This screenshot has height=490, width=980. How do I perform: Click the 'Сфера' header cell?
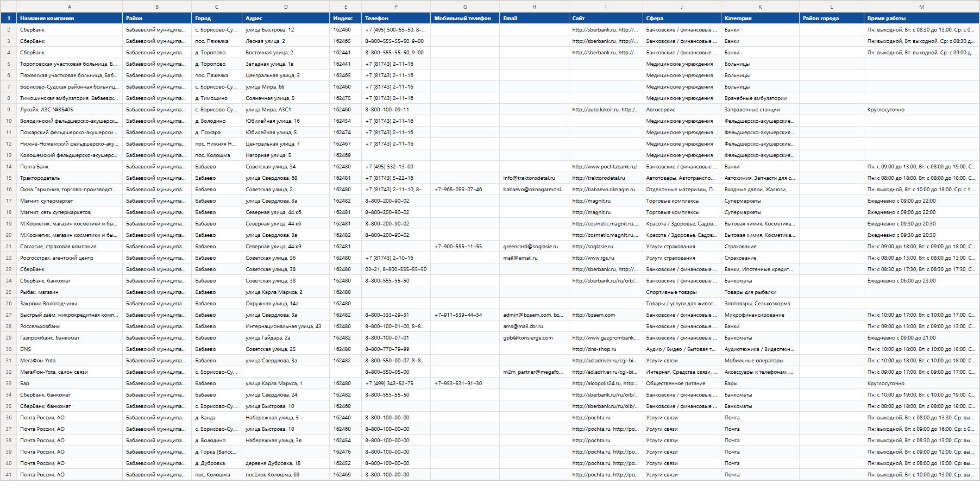tap(682, 18)
